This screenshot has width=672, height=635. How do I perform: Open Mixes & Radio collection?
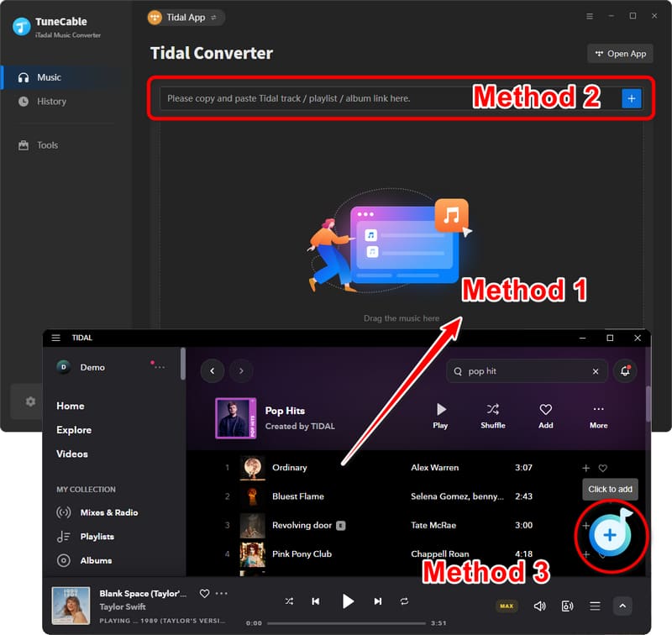click(x=97, y=512)
